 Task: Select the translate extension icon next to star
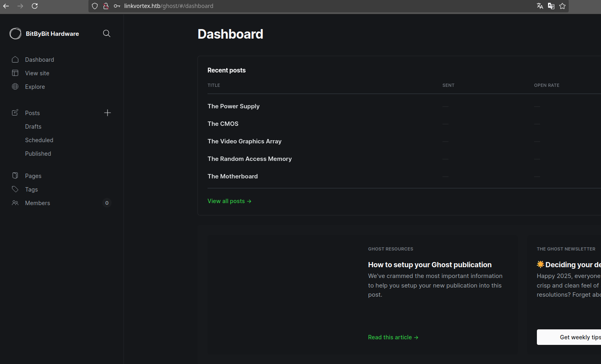[551, 6]
